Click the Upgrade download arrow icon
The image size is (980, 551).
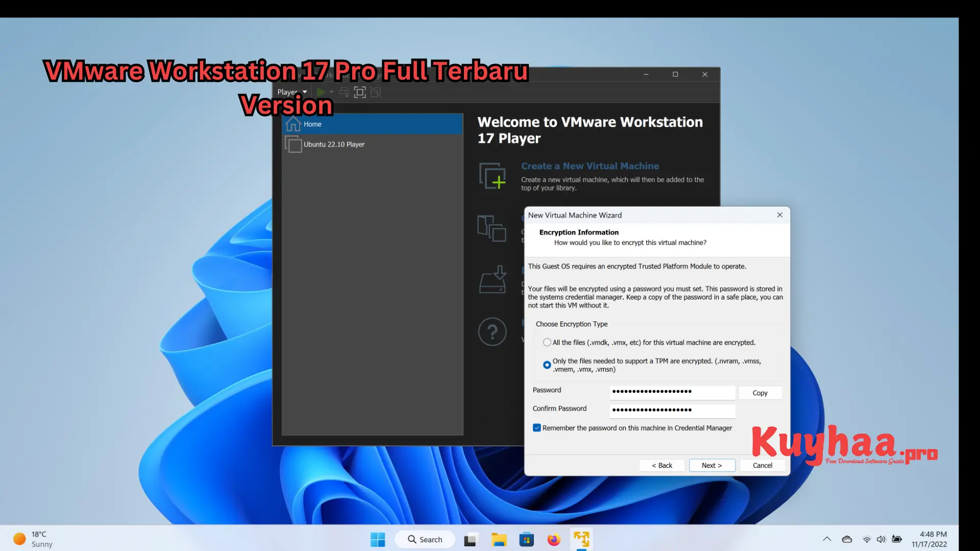[x=493, y=279]
